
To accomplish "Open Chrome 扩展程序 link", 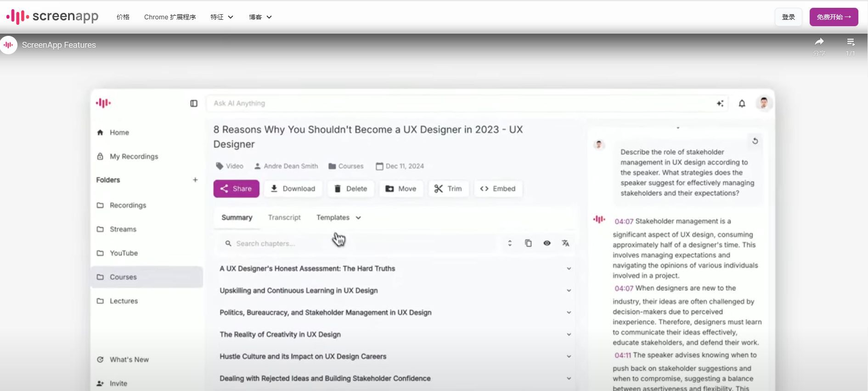I will click(170, 17).
